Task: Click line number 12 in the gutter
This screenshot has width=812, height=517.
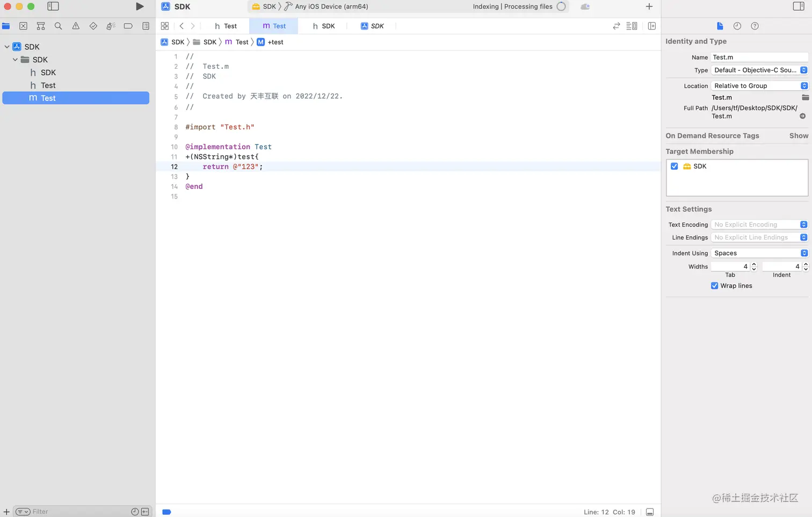Action: click(x=174, y=166)
